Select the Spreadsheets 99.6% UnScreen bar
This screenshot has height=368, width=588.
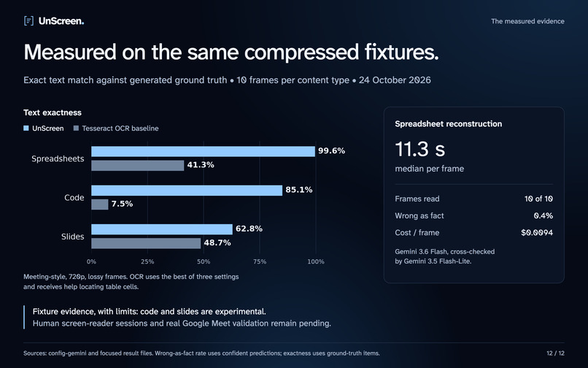point(203,151)
